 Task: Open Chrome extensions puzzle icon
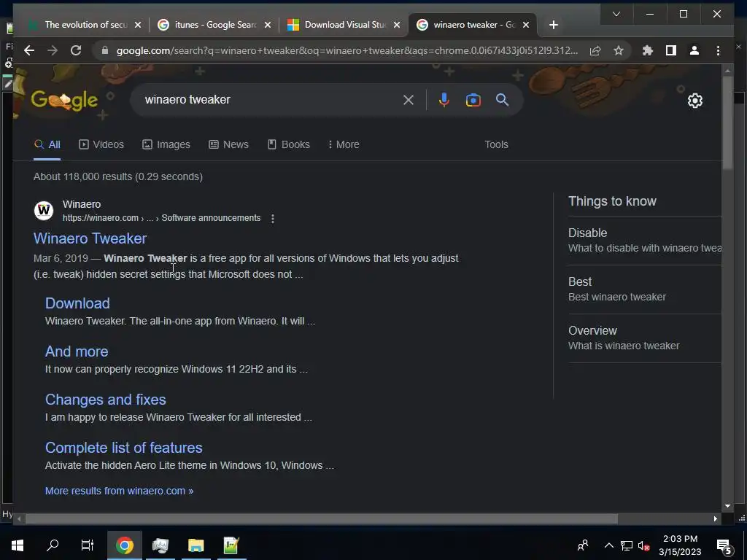coord(648,50)
